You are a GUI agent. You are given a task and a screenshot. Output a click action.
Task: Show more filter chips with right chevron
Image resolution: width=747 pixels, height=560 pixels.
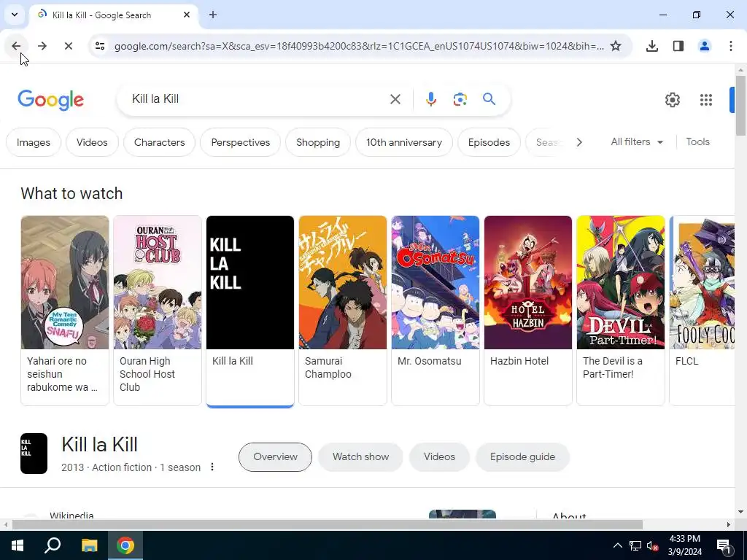click(578, 142)
